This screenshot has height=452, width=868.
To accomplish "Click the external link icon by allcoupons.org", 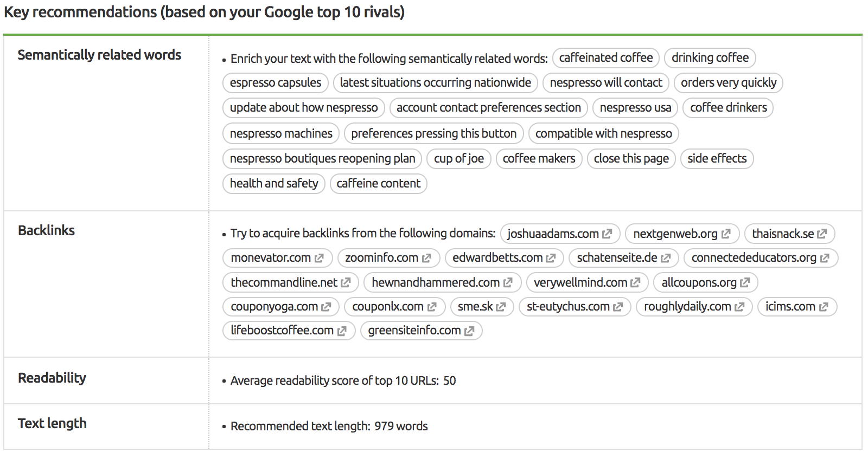I will click(x=745, y=282).
